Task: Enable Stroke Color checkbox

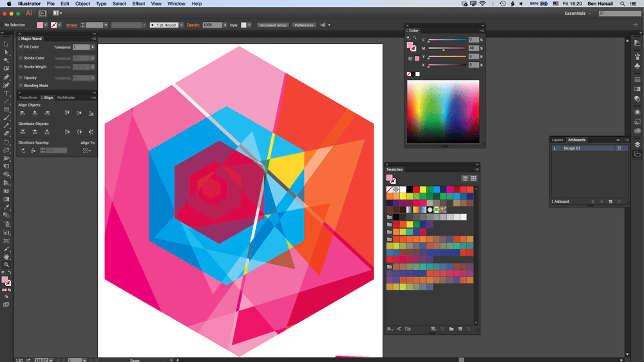Action: click(21, 58)
